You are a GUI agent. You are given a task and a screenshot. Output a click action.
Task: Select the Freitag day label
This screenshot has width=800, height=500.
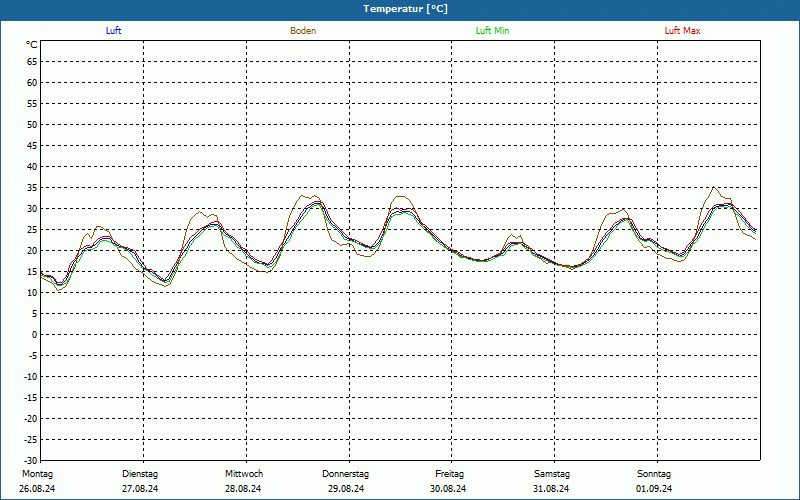tap(449, 474)
